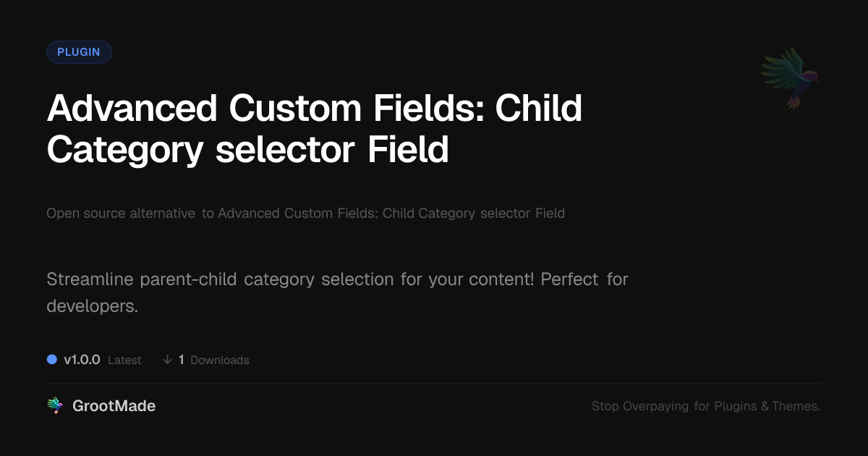Open the Downloads label
This screenshot has height=456, width=868.
tap(219, 360)
